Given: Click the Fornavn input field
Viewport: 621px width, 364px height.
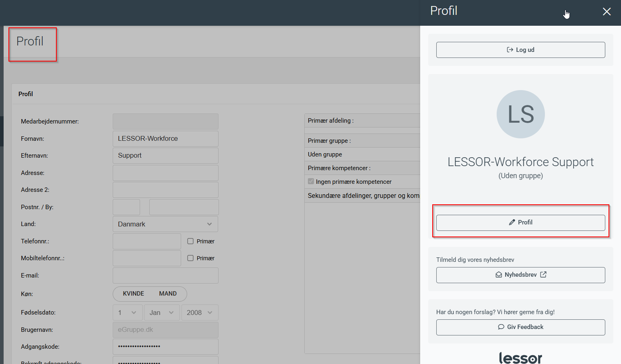Looking at the screenshot, I should [165, 138].
